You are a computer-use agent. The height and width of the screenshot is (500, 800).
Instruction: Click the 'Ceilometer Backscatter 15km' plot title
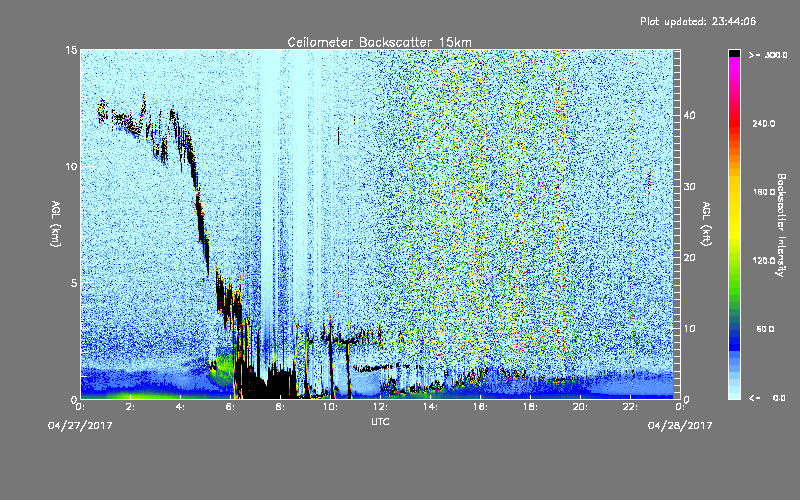[379, 42]
